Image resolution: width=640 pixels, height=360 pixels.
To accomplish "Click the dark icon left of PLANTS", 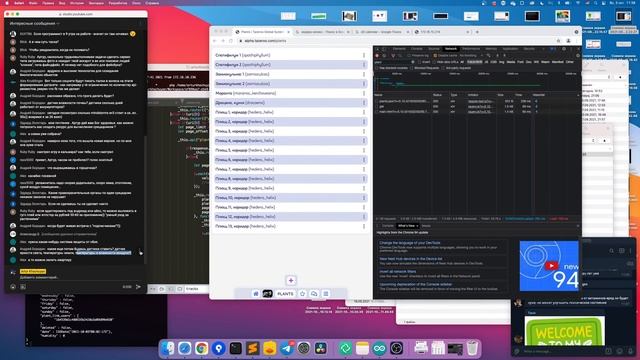I will point(267,293).
